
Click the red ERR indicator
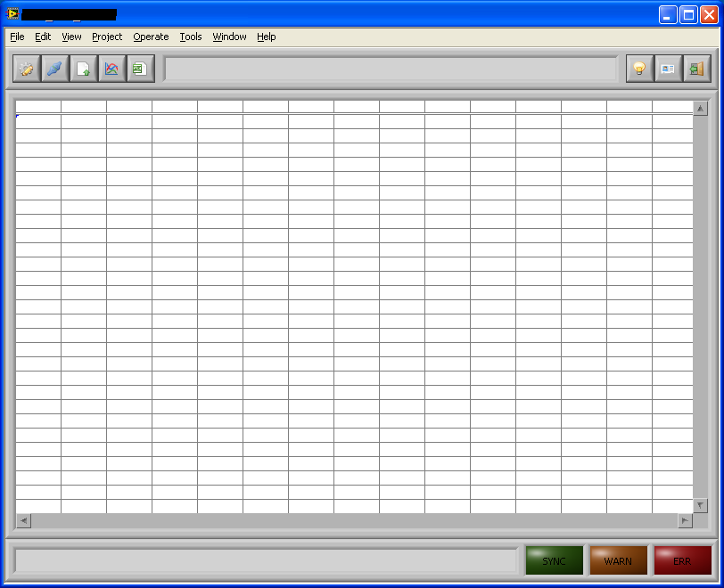click(x=682, y=560)
